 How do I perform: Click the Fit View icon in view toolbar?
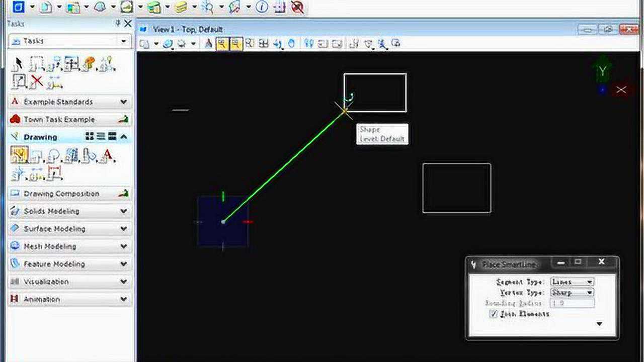250,44
